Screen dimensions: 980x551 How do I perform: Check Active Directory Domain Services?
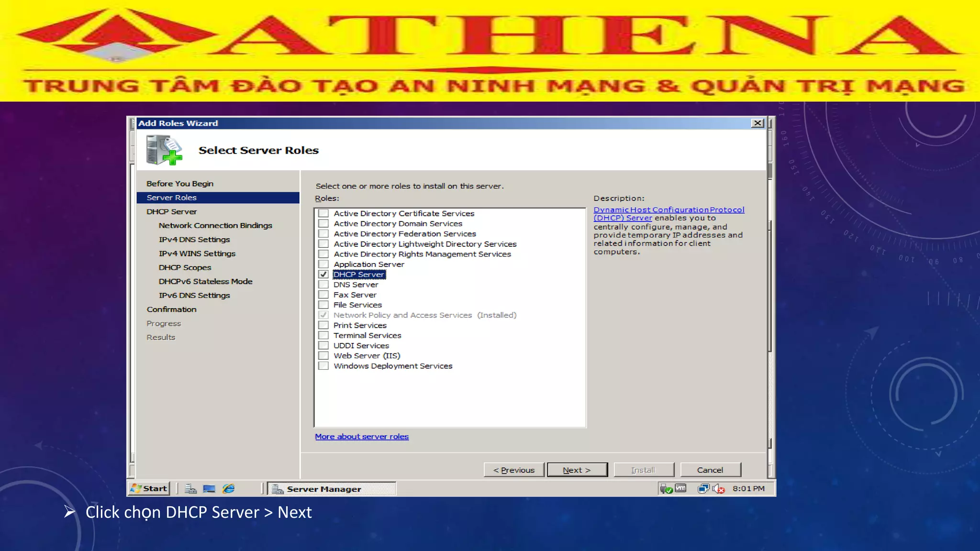click(x=323, y=223)
